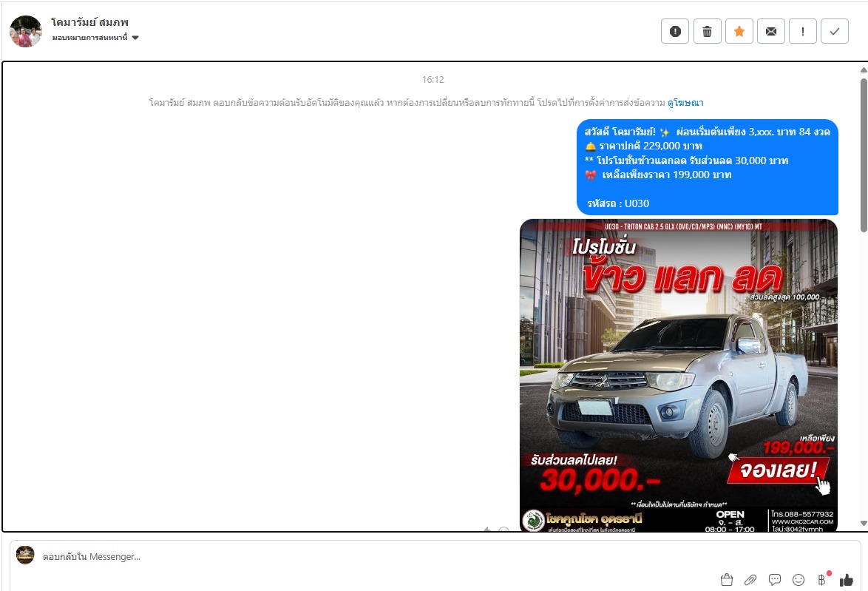
Task: Send a thumbs-up like
Action: click(847, 580)
